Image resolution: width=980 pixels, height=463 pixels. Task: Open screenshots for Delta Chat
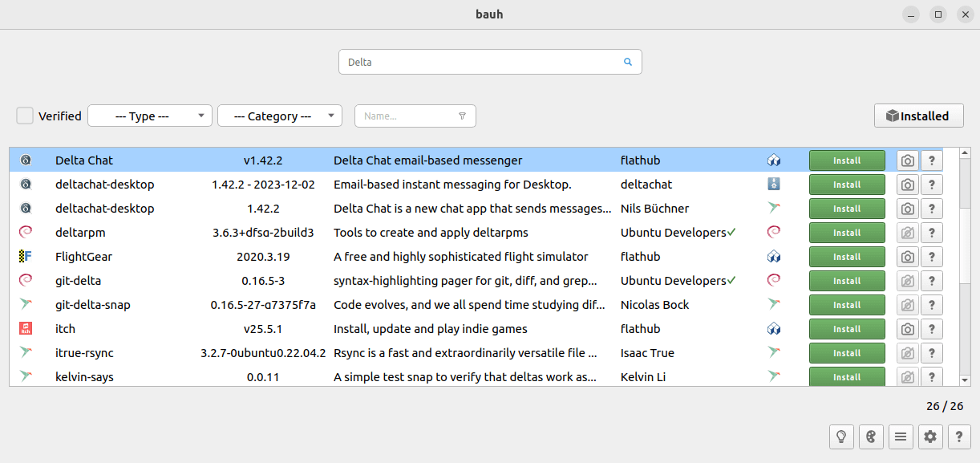tap(907, 160)
